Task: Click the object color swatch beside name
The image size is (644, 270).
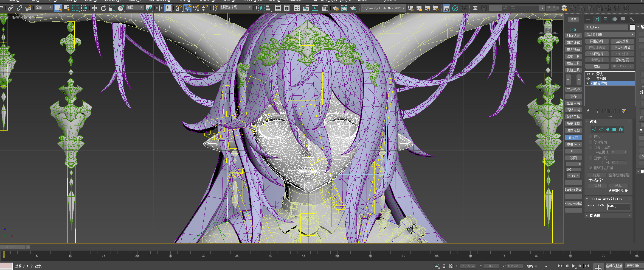Action: [x=632, y=27]
